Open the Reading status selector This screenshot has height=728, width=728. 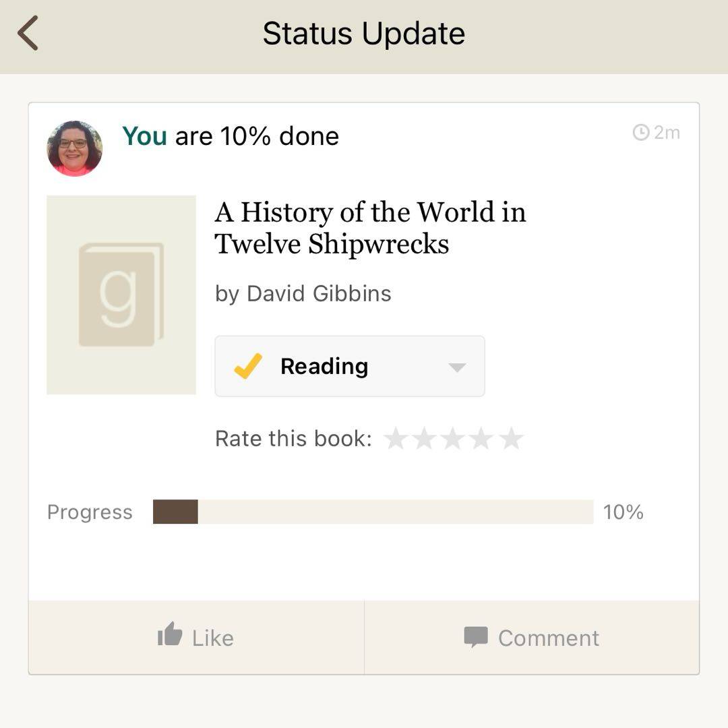click(x=349, y=366)
